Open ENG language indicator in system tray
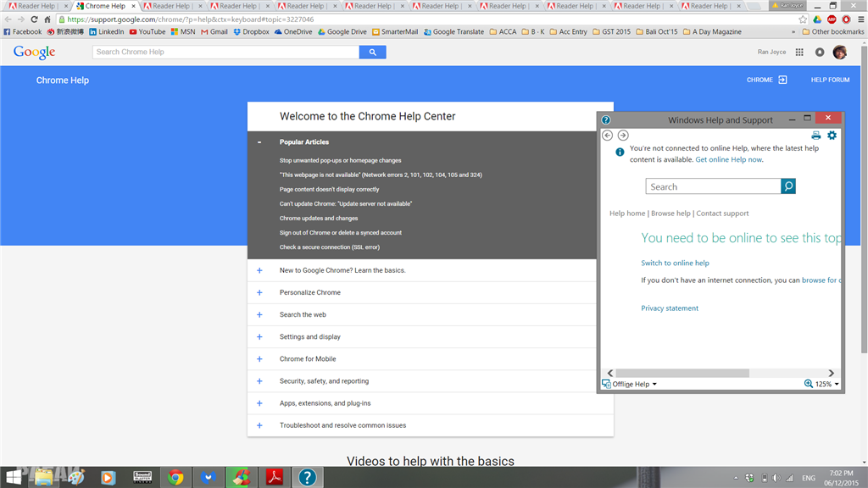The height and width of the screenshot is (488, 868). (808, 478)
